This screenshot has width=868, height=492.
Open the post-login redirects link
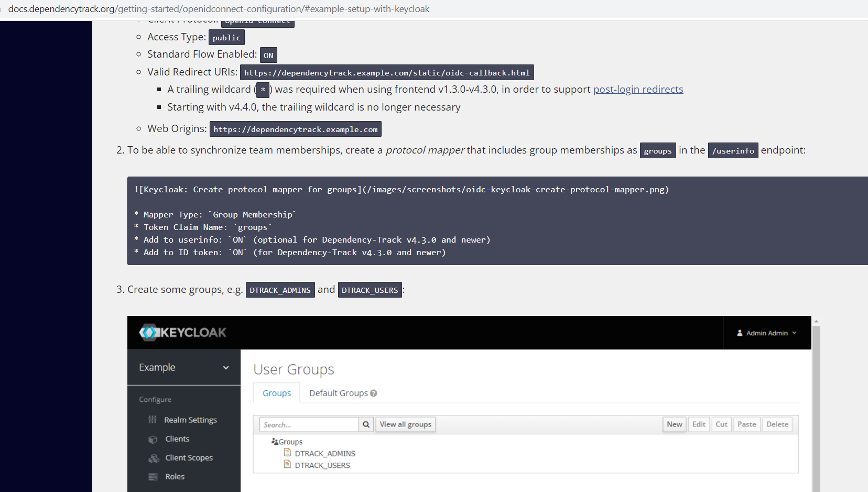[x=638, y=89]
